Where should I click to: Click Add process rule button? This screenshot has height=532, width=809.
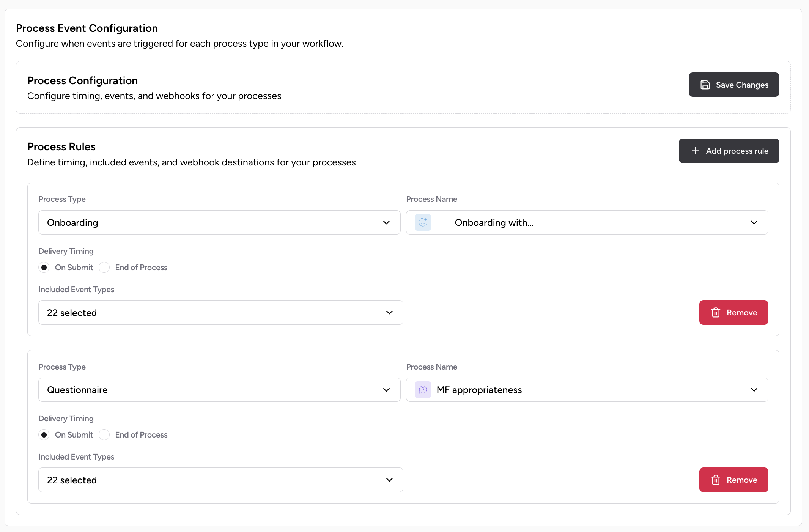tap(729, 151)
